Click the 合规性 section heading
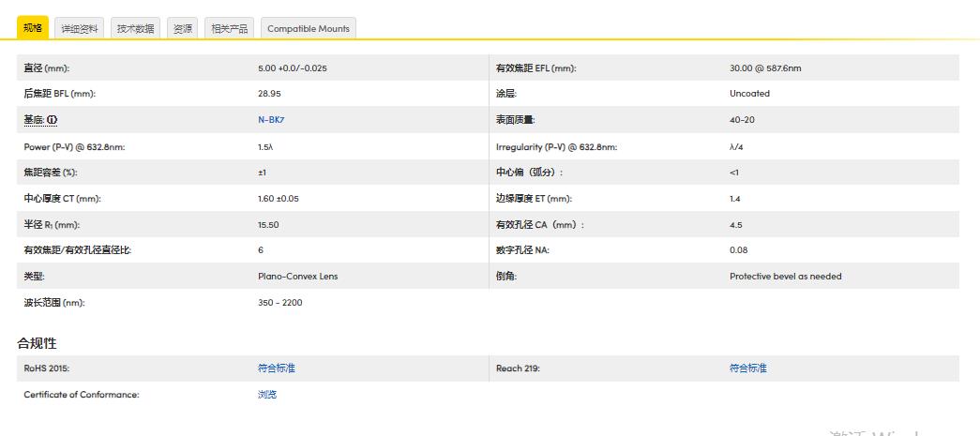 [38, 343]
